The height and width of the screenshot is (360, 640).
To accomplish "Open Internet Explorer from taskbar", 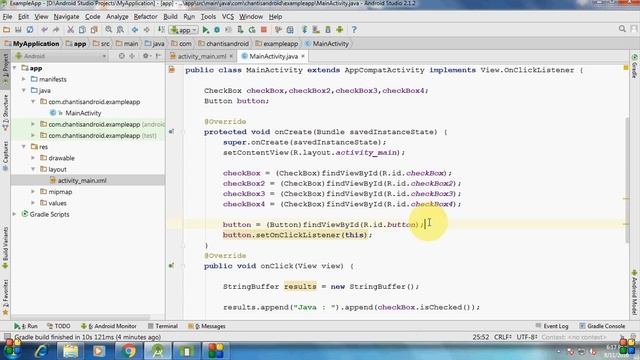I will point(41,351).
